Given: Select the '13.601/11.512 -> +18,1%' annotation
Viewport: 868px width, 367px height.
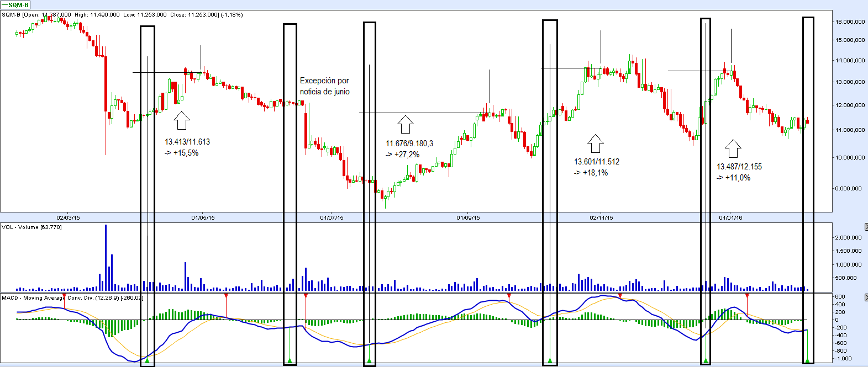Looking at the screenshot, I should [x=597, y=167].
